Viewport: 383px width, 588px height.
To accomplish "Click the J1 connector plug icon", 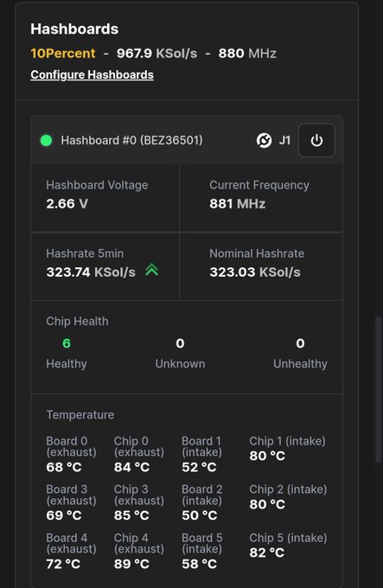I will pos(265,141).
